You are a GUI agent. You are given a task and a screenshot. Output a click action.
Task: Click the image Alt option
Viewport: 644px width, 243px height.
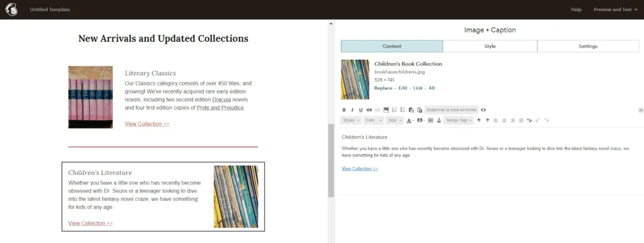431,88
